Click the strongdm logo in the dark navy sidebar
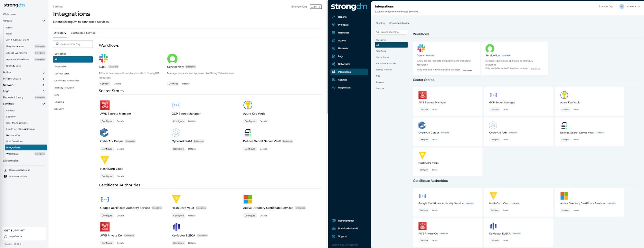644x248 pixels. 349,6
